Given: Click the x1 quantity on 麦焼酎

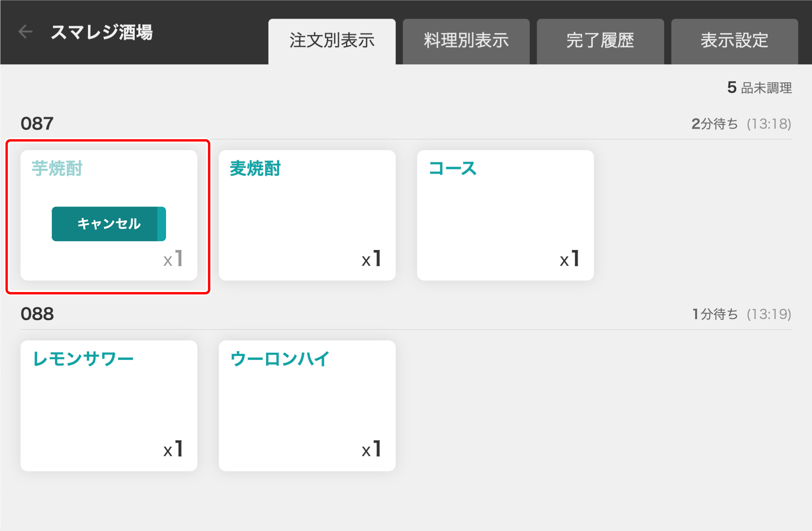Looking at the screenshot, I should click(x=371, y=259).
